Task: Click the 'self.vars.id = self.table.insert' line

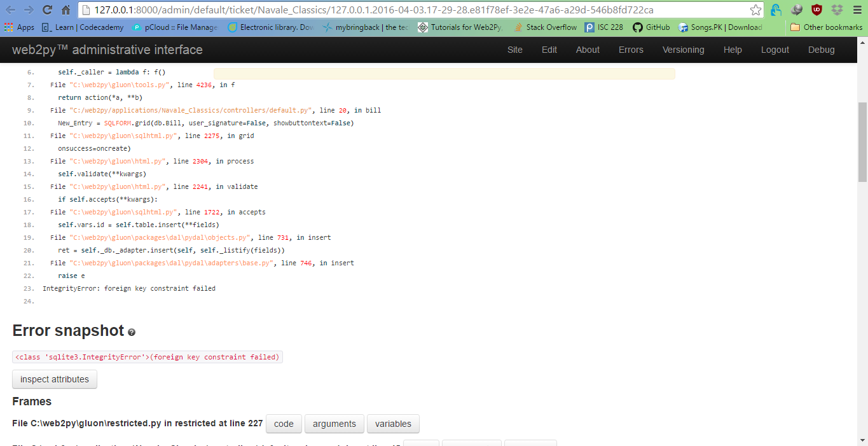Action: [x=139, y=225]
